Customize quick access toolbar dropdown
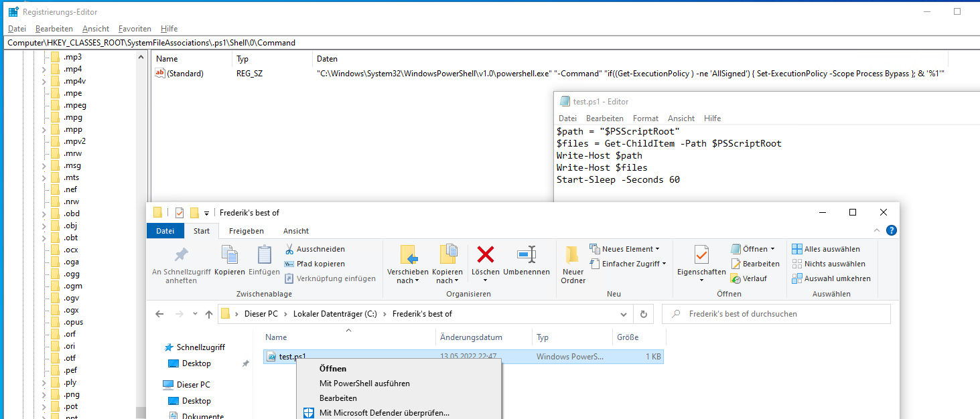 pyautogui.click(x=206, y=213)
